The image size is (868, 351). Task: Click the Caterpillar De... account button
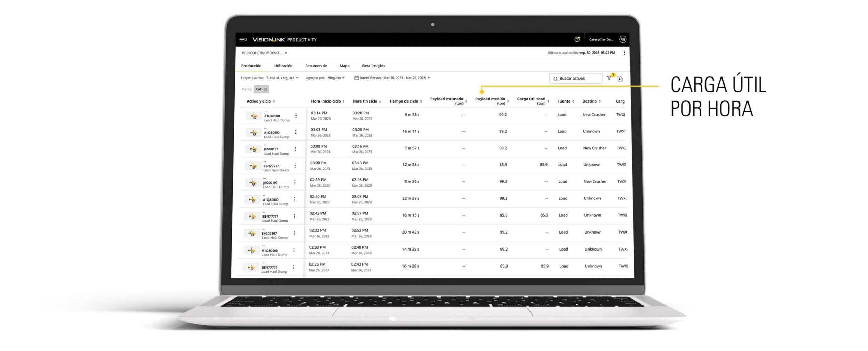601,40
